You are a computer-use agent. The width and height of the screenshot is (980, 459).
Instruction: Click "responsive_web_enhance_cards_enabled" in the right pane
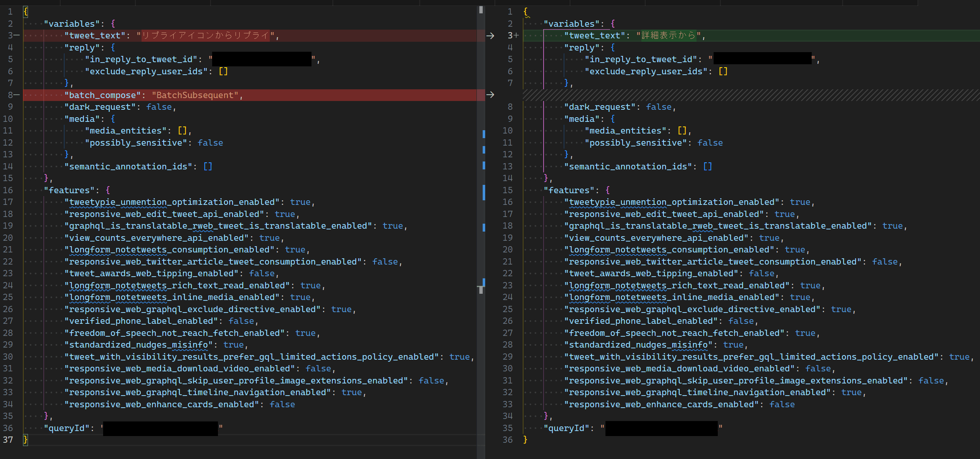[661, 404]
